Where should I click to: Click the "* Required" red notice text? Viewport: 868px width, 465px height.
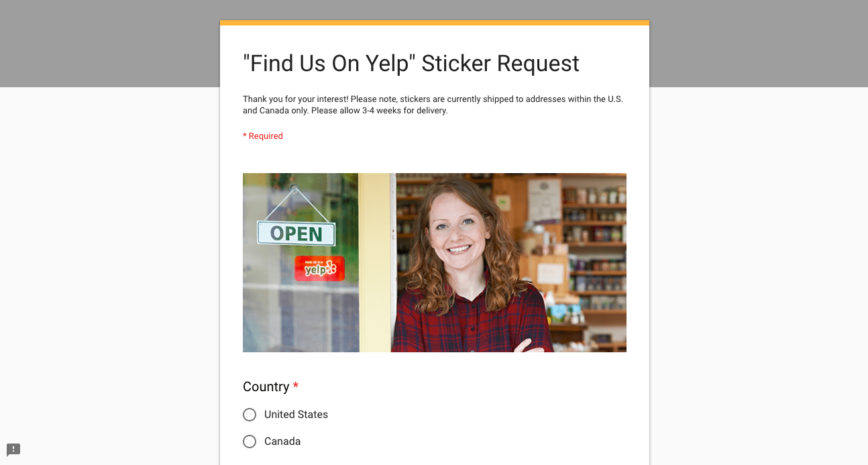263,136
